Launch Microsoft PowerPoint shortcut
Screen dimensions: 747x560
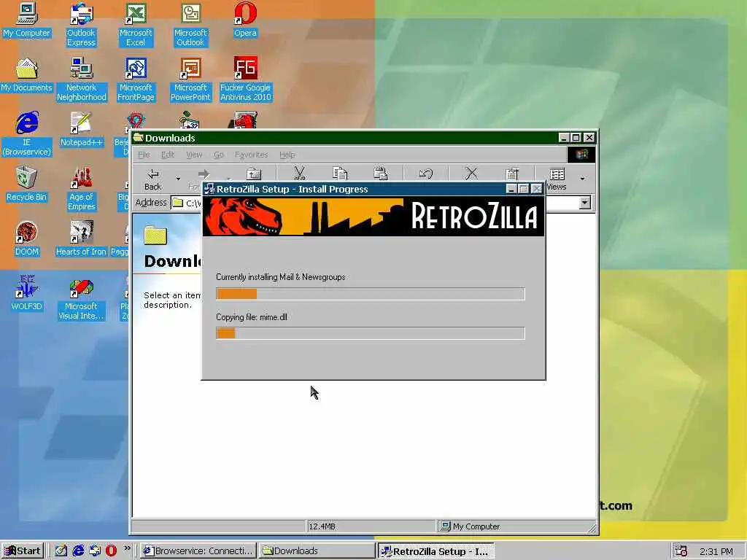coord(190,79)
